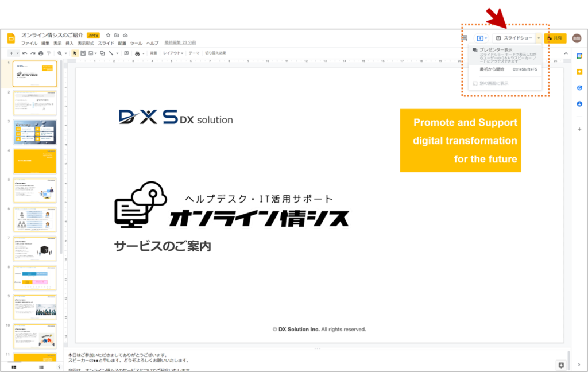This screenshot has width=588, height=372.
Task: Open comment history icon
Action: (464, 38)
